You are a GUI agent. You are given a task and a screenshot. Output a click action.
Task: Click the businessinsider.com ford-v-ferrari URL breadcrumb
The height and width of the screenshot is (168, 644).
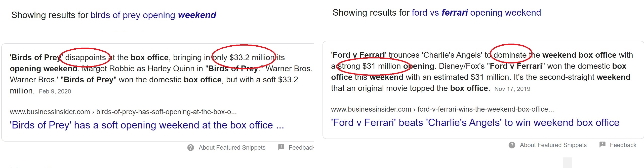pyautogui.click(x=442, y=109)
